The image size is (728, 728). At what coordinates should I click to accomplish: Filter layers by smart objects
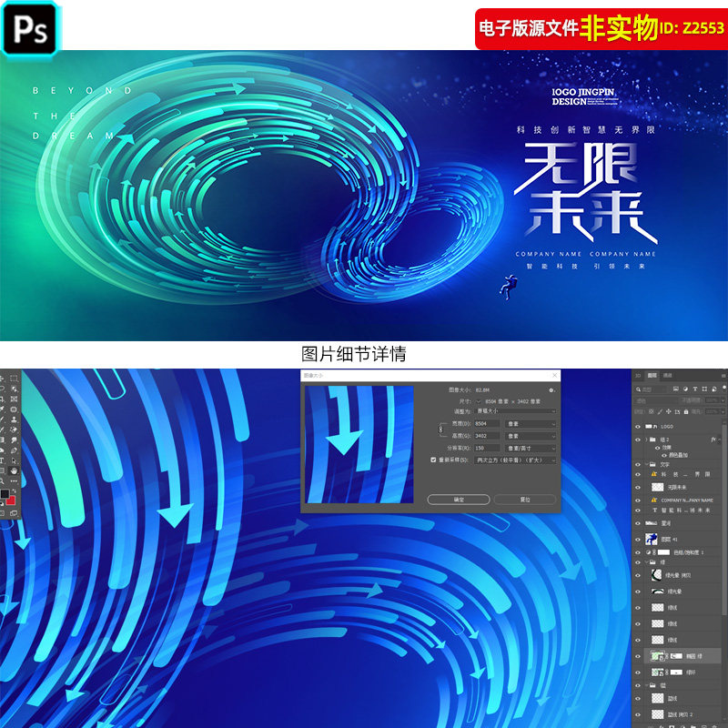click(x=714, y=389)
